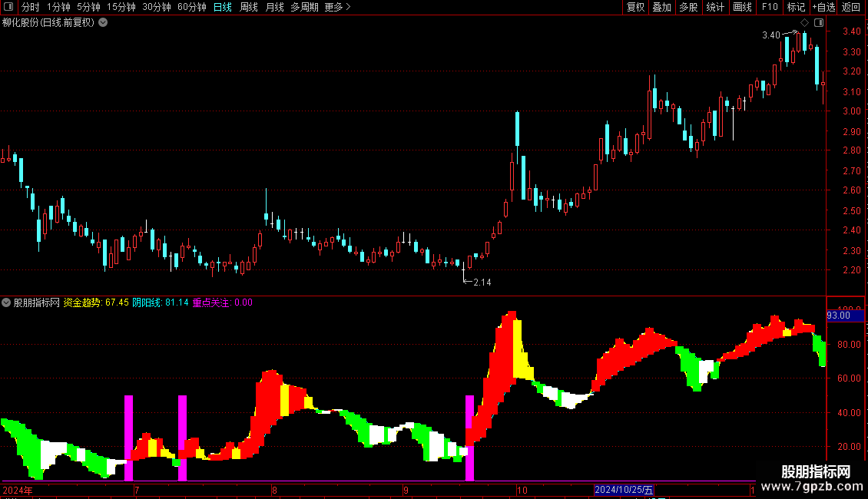The width and height of the screenshot is (868, 499).
Task: Switch to the 分时 chart tab
Action: point(31,7)
